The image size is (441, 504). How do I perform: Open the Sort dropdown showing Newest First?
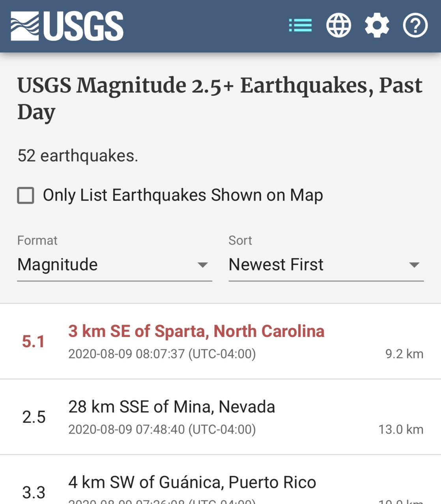(326, 265)
